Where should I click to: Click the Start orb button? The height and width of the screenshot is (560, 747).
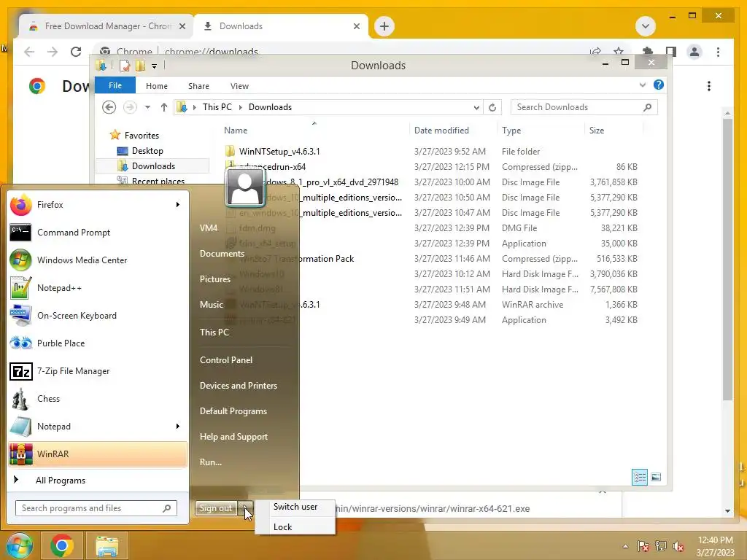[x=19, y=545]
